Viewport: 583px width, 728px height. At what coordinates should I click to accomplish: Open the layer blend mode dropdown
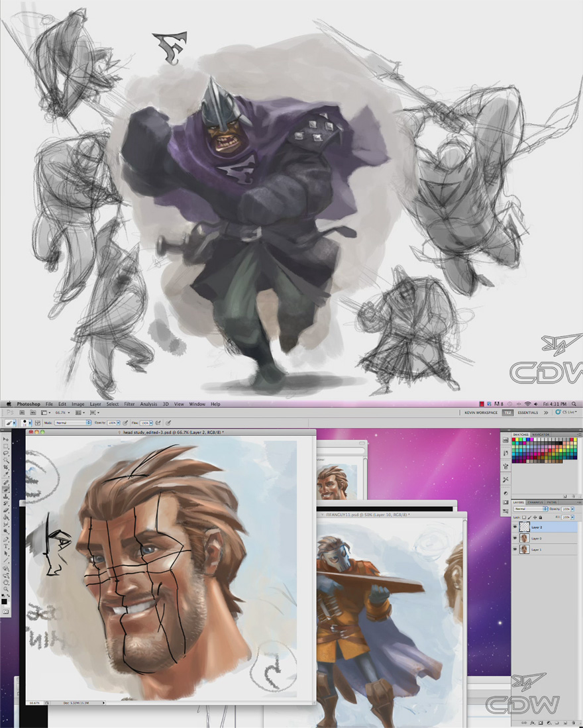point(531,509)
